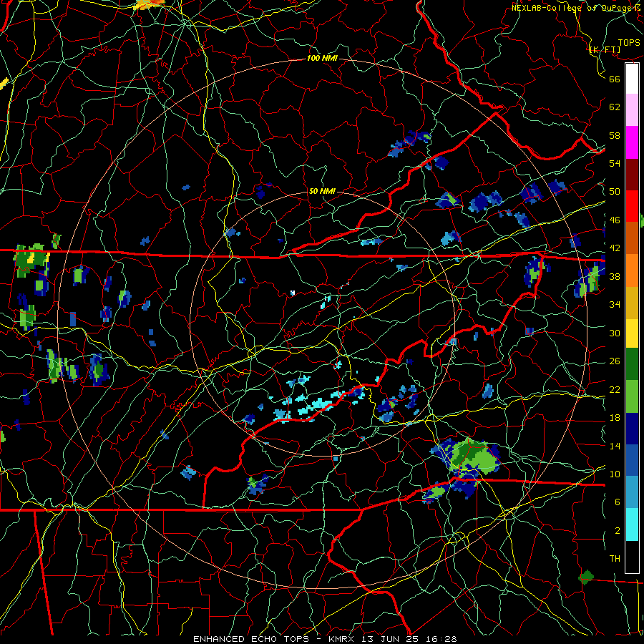Click the navy blue legend swatch
The image size is (644, 644).
pos(632,429)
